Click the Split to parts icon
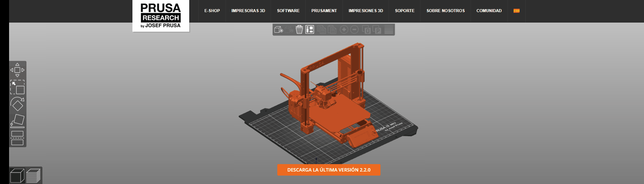644x184 pixels. [x=377, y=30]
